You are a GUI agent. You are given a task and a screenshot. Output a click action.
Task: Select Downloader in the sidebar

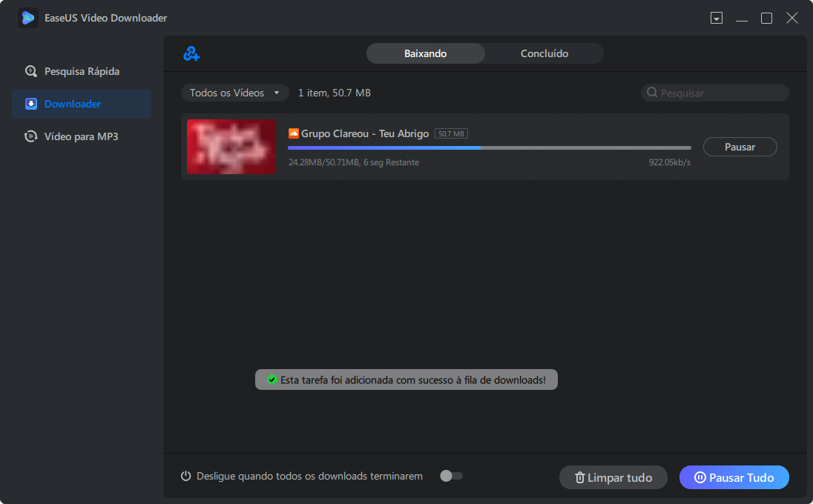coord(82,104)
